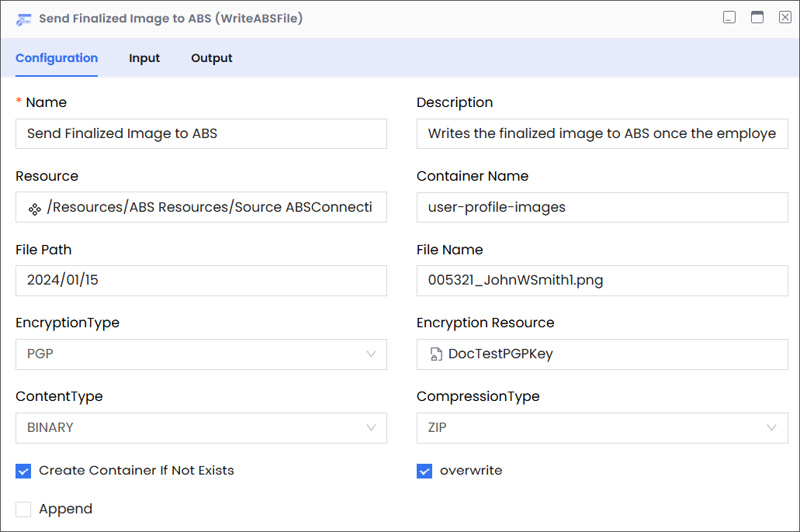Toggle the overwrite checkbox
Screen dimensions: 800x532
[424, 471]
